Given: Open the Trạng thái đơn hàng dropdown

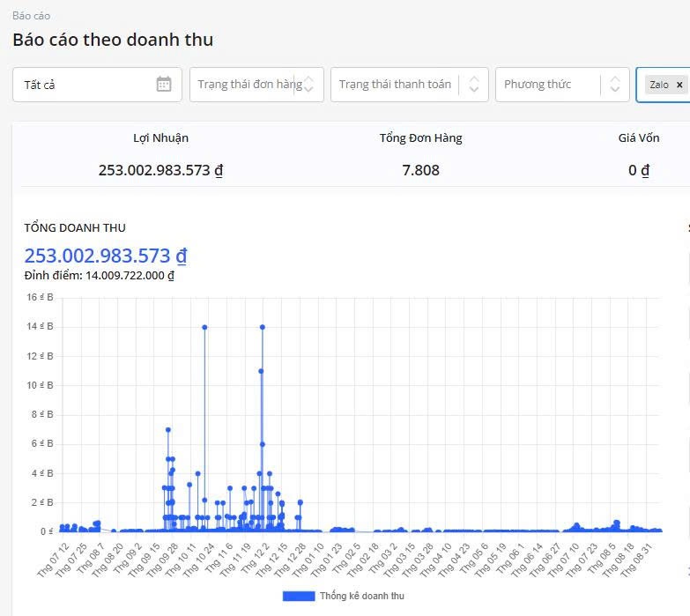Looking at the screenshot, I should point(249,85).
